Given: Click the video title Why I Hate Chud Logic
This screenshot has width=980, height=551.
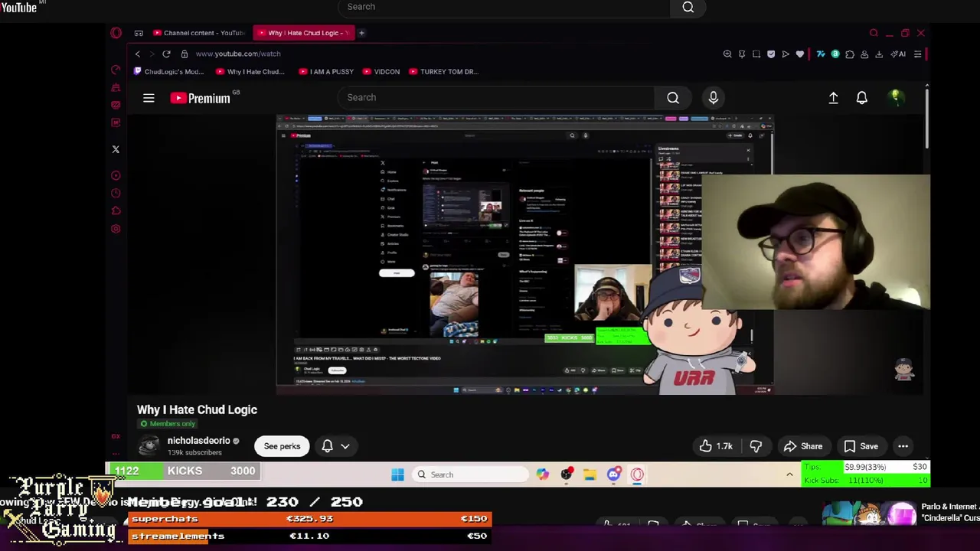Looking at the screenshot, I should pos(197,409).
